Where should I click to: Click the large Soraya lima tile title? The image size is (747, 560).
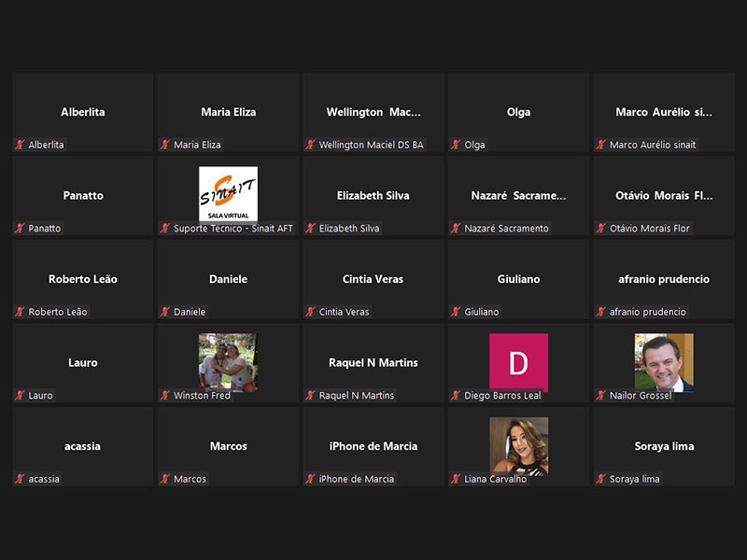click(x=664, y=447)
